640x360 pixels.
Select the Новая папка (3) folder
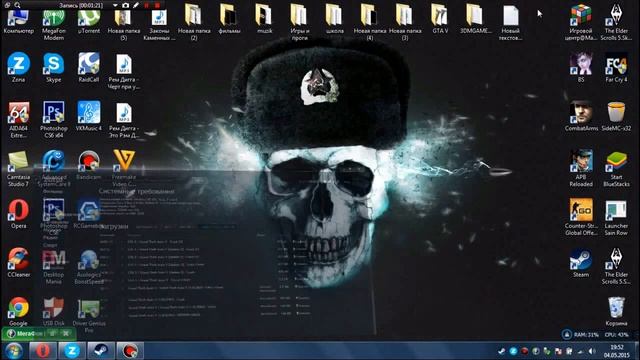404,22
